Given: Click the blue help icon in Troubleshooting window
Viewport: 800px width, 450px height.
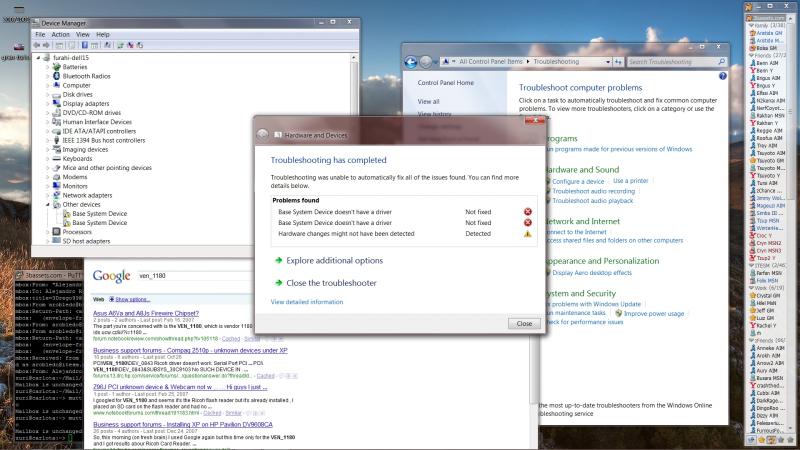Looking at the screenshot, I should click(x=723, y=76).
